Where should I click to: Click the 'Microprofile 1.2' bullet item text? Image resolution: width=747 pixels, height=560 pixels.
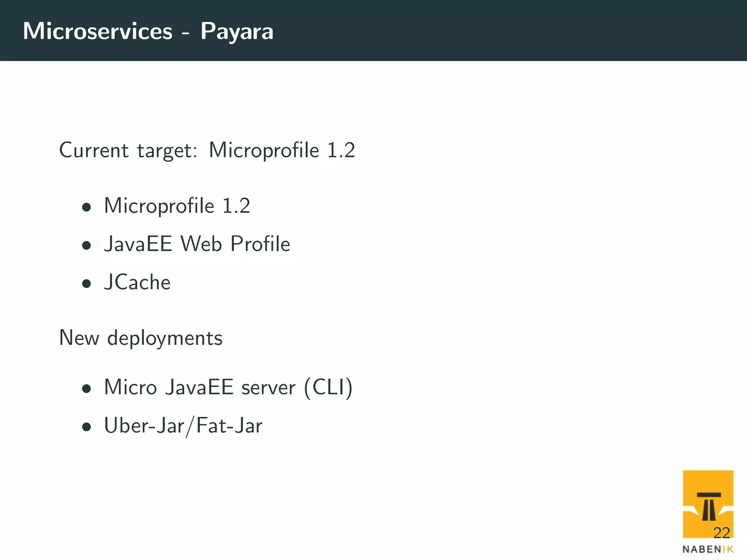pyautogui.click(x=177, y=206)
